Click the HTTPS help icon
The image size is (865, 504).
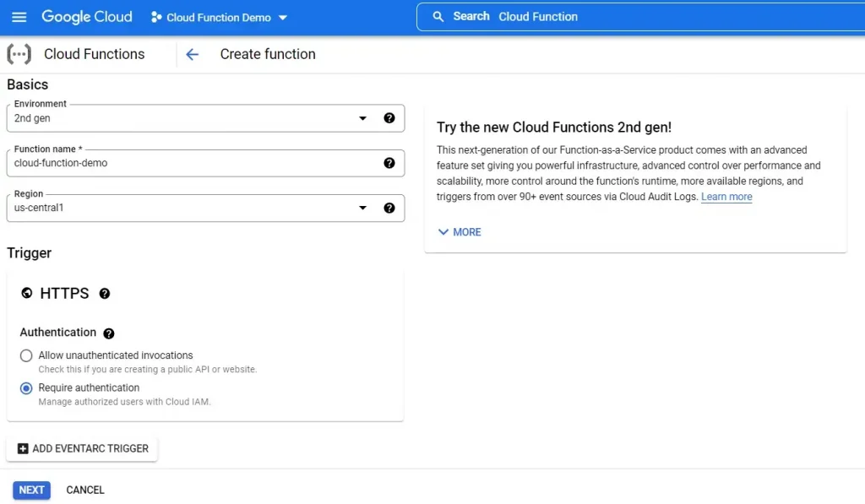104,294
